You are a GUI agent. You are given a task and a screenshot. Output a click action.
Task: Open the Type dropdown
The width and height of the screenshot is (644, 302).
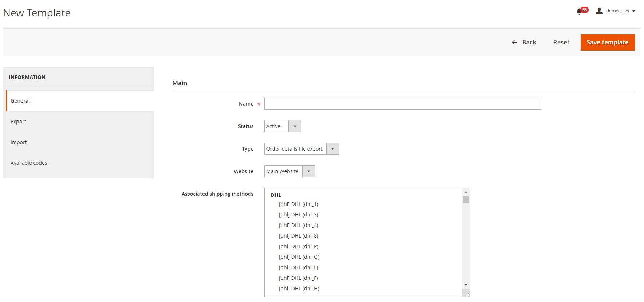coord(301,149)
